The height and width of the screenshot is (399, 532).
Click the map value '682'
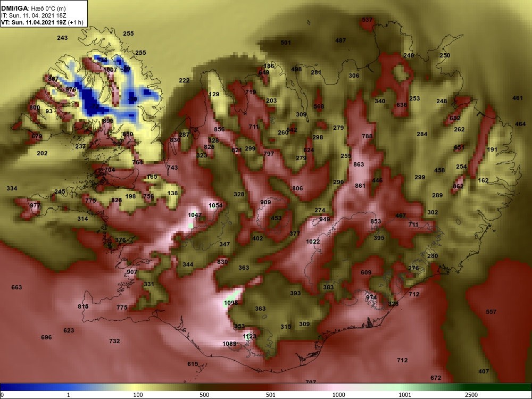455,118
